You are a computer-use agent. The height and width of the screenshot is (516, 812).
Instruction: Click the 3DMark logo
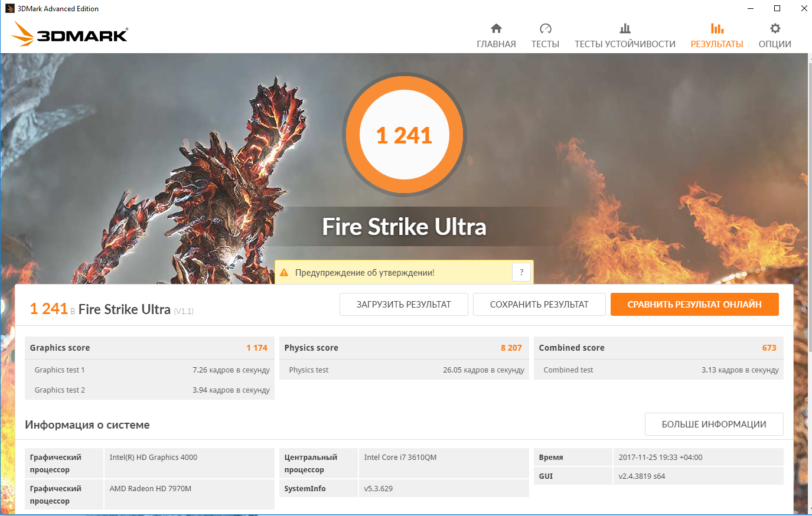pos(70,34)
